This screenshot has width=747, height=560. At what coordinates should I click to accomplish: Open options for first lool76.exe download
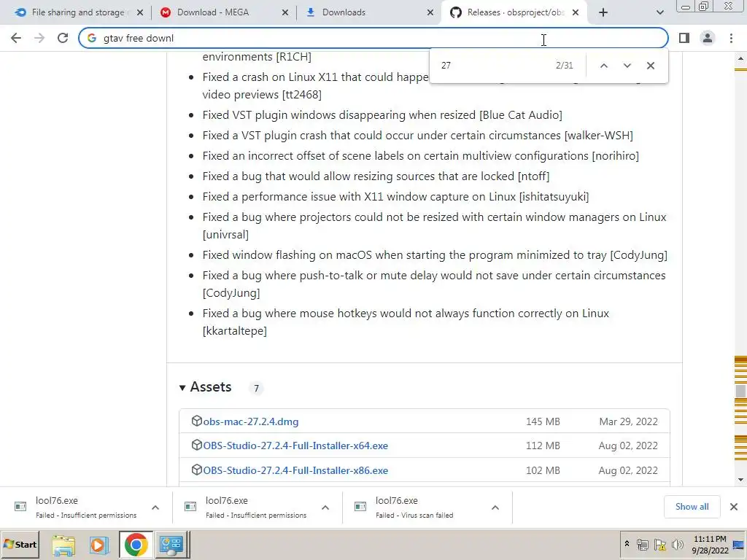pos(155,507)
